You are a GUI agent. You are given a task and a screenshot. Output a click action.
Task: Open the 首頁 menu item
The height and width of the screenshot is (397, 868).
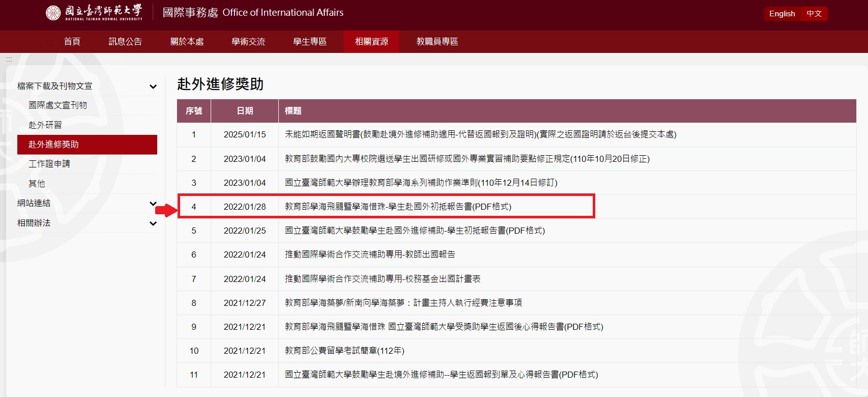[x=72, y=42]
